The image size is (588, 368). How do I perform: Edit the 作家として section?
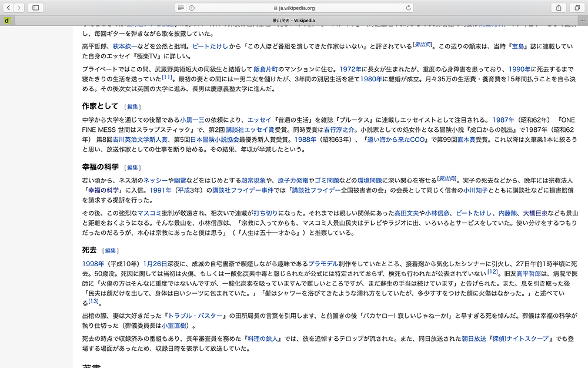(132, 107)
